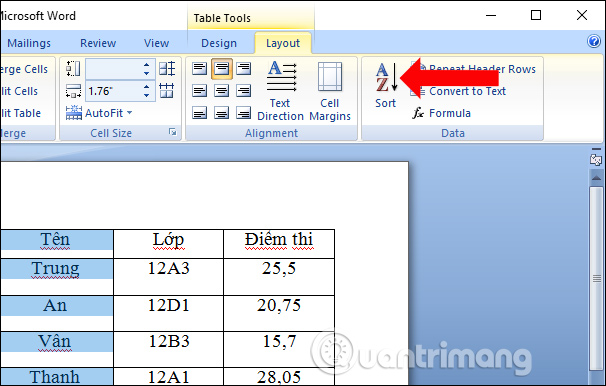The height and width of the screenshot is (386, 606).
Task: Open Cell Margins settings
Action: [x=330, y=91]
